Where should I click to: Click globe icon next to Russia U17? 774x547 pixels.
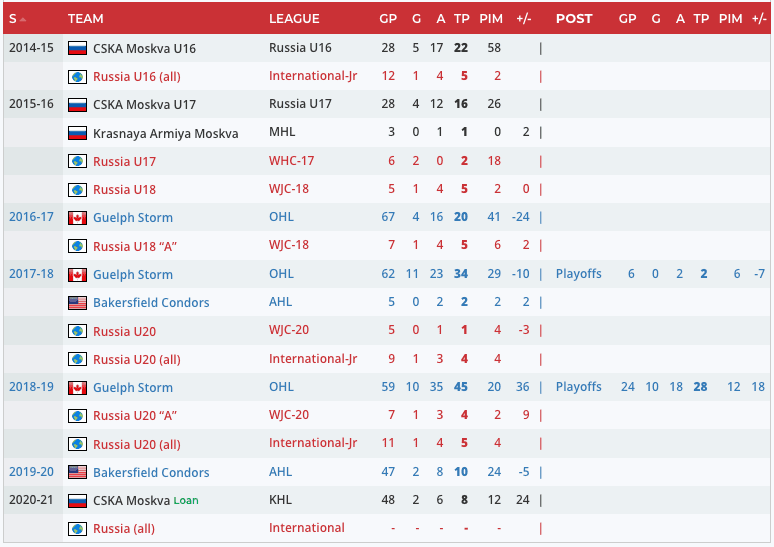[x=77, y=161]
